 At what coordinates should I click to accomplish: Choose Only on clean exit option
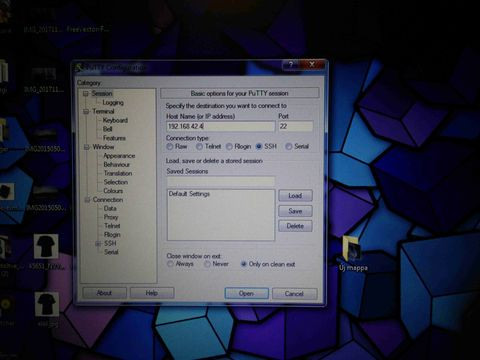pyautogui.click(x=244, y=264)
